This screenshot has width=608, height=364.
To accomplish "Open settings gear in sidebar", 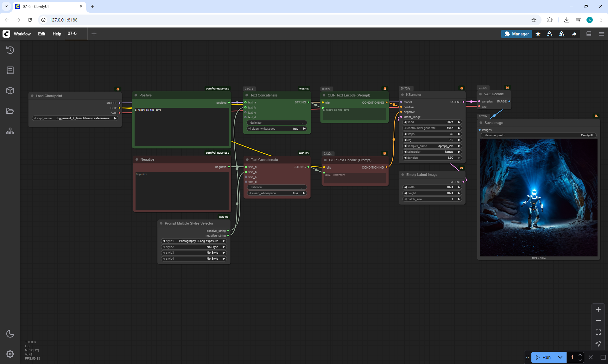I will click(x=10, y=354).
